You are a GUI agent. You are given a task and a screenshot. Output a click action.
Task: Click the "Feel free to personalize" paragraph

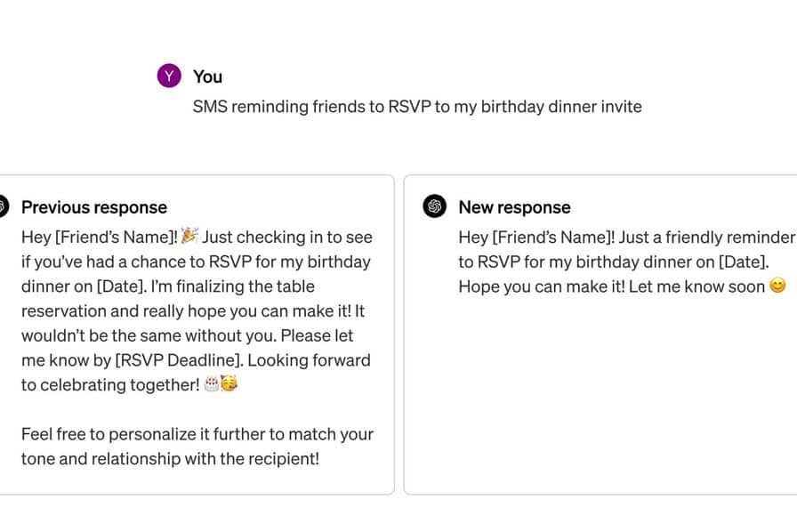pos(197,446)
